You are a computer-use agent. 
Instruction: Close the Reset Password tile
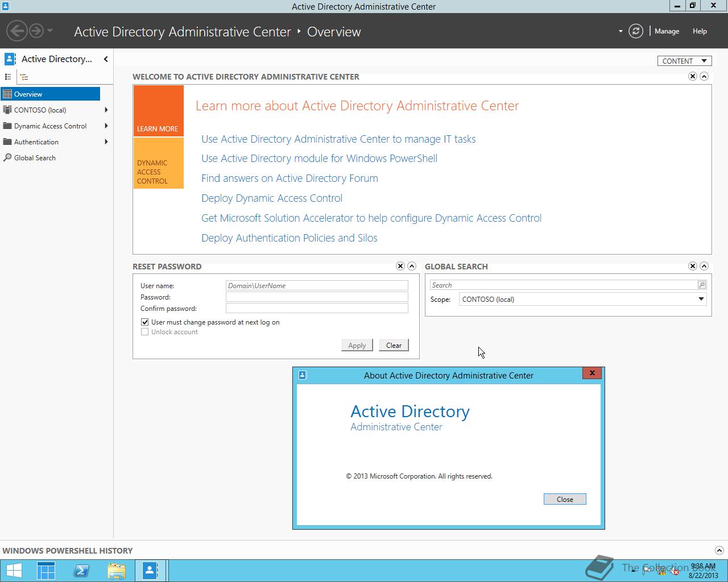pos(400,266)
